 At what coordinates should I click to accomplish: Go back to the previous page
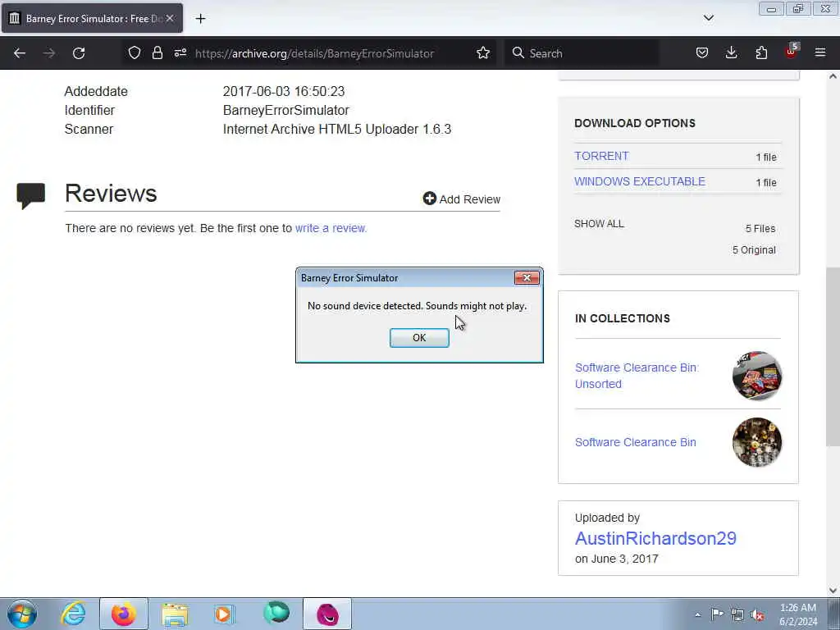click(20, 53)
